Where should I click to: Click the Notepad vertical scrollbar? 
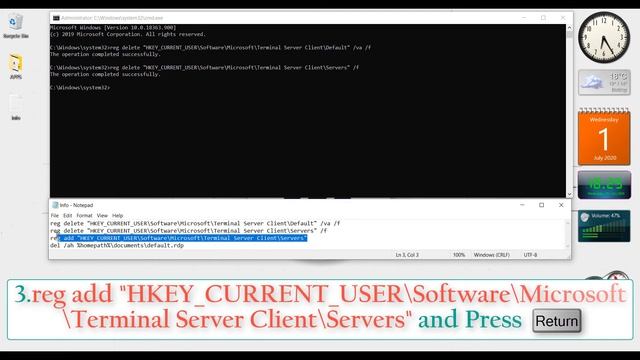[567, 234]
